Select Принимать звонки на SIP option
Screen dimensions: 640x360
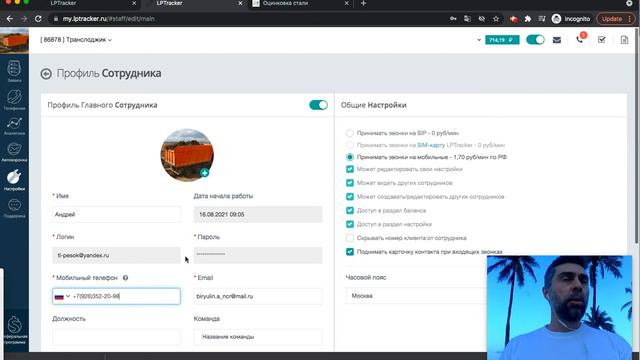tap(350, 133)
